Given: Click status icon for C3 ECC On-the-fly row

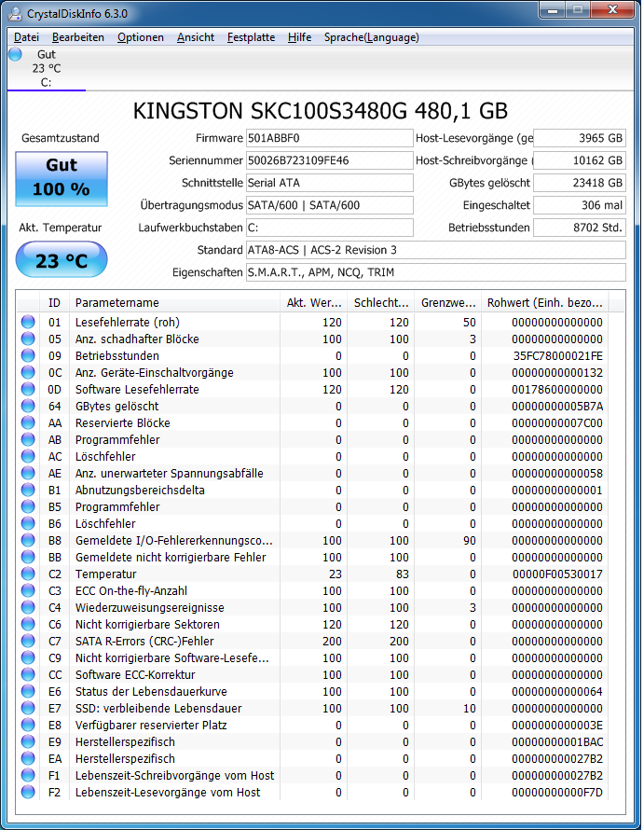Looking at the screenshot, I should (x=28, y=590).
